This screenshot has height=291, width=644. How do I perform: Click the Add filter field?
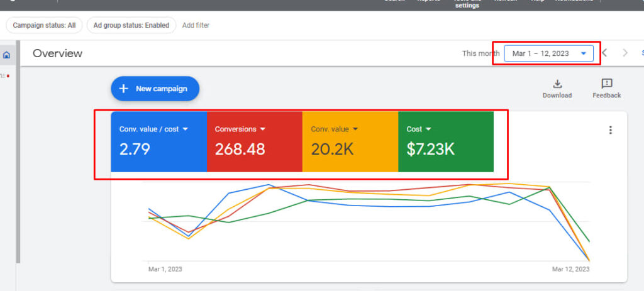196,25
